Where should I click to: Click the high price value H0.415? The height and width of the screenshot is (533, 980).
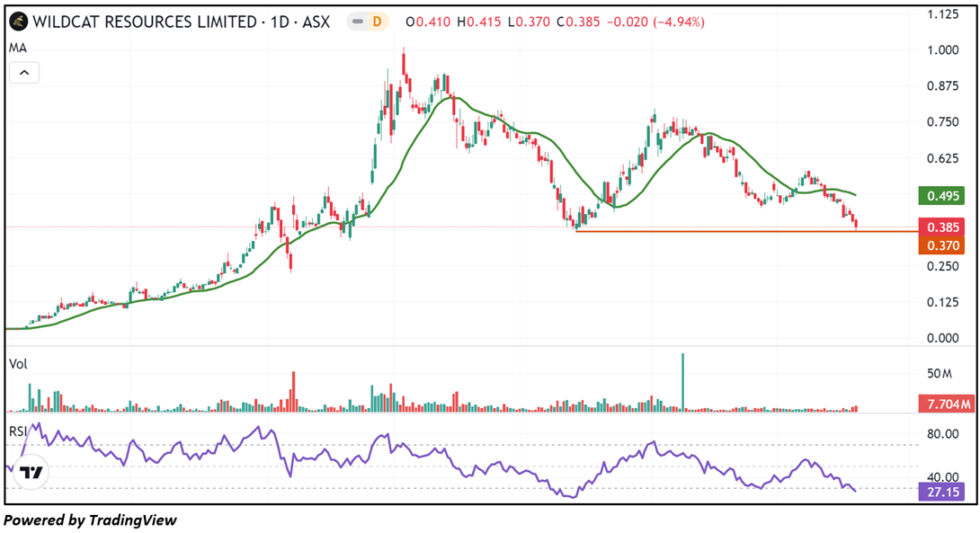point(478,22)
